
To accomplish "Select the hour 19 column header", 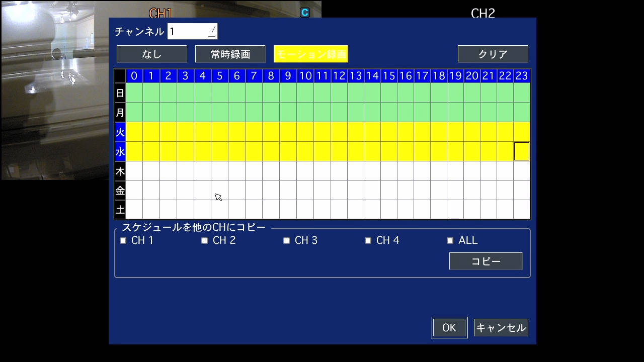I will tap(455, 76).
